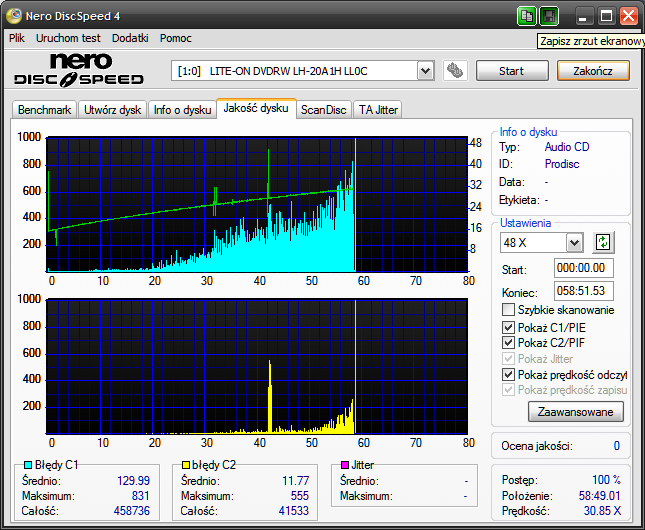Image resolution: width=645 pixels, height=530 pixels.
Task: Switch to the ScanDisc tab
Action: [323, 110]
